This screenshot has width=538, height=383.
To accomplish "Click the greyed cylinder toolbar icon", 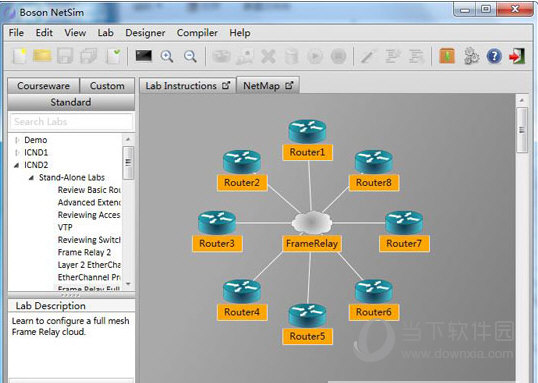I will click(x=291, y=56).
